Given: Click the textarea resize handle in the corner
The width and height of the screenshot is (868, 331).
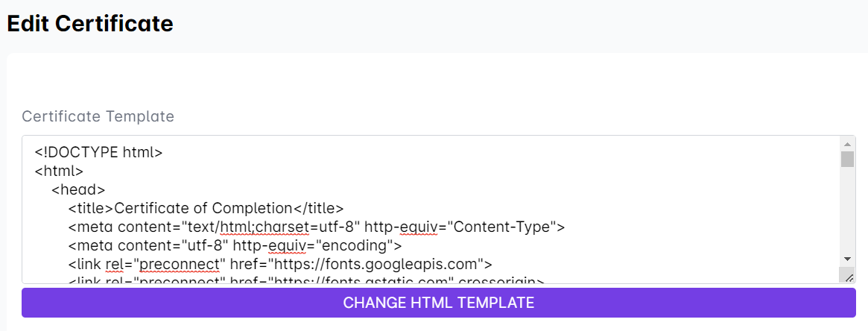Looking at the screenshot, I should coord(848,277).
